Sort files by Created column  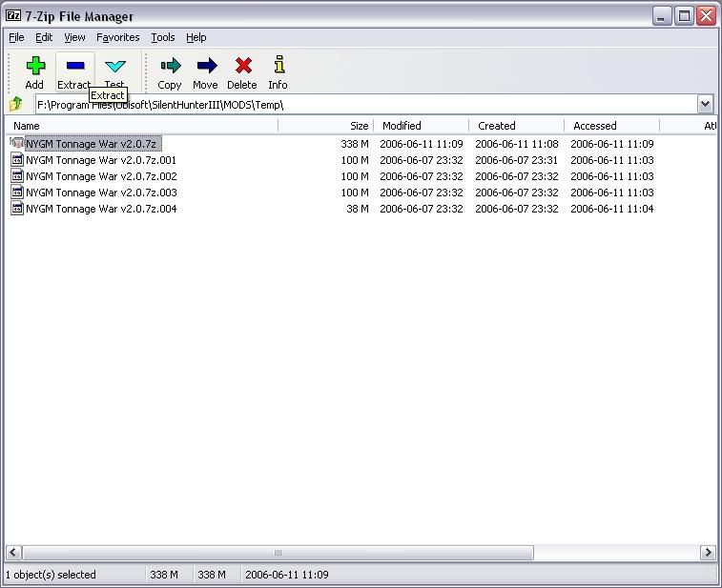[516, 126]
